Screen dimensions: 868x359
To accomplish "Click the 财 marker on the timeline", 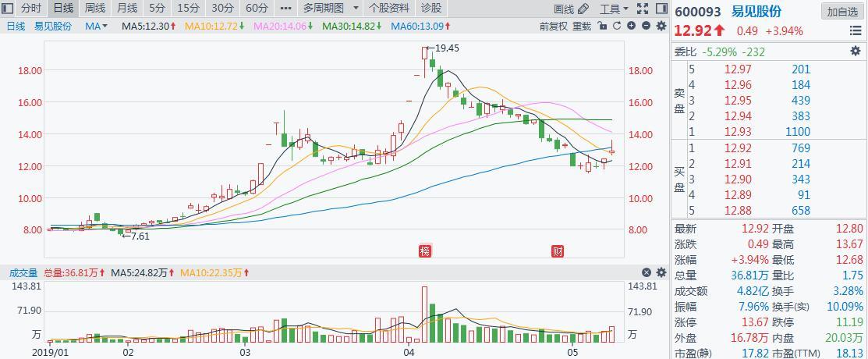I will [557, 251].
